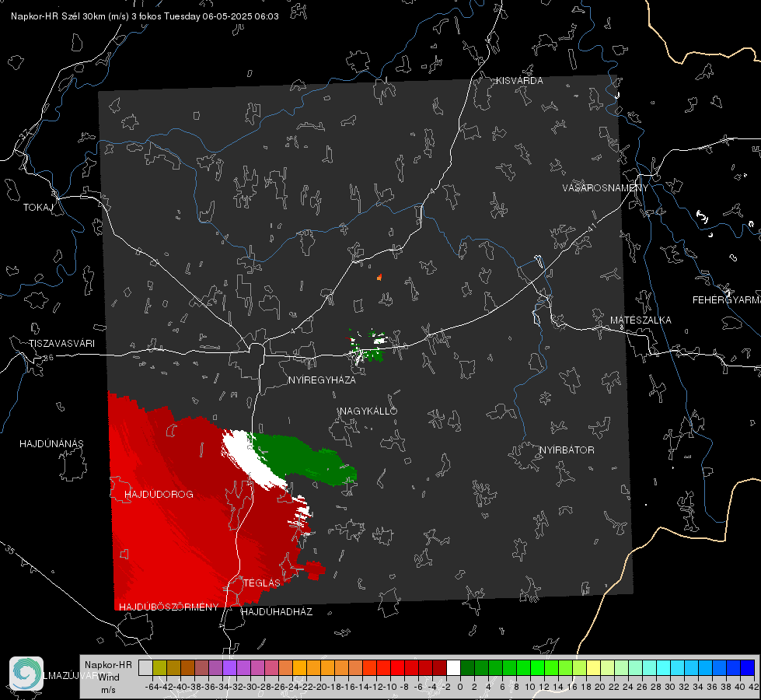Screen dimensions: 761x700
Task: Pick the dark blue swatch at legend's end
Action: tap(748, 668)
